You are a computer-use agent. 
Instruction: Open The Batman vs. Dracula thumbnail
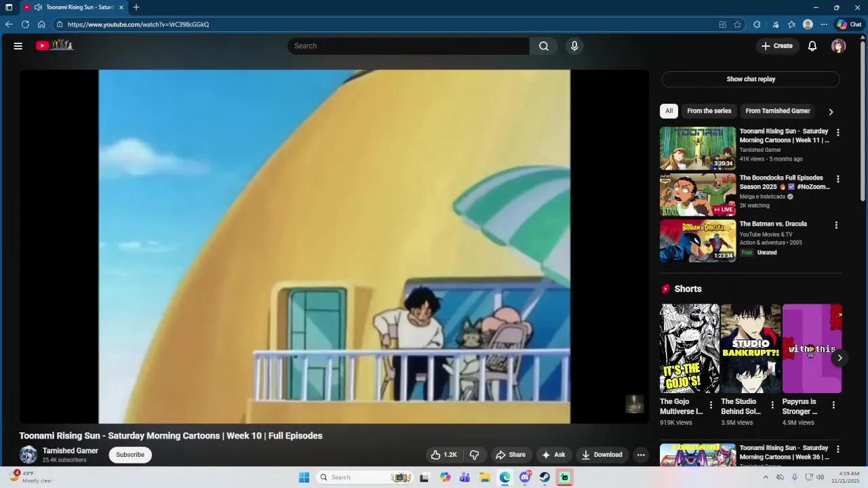pos(698,241)
